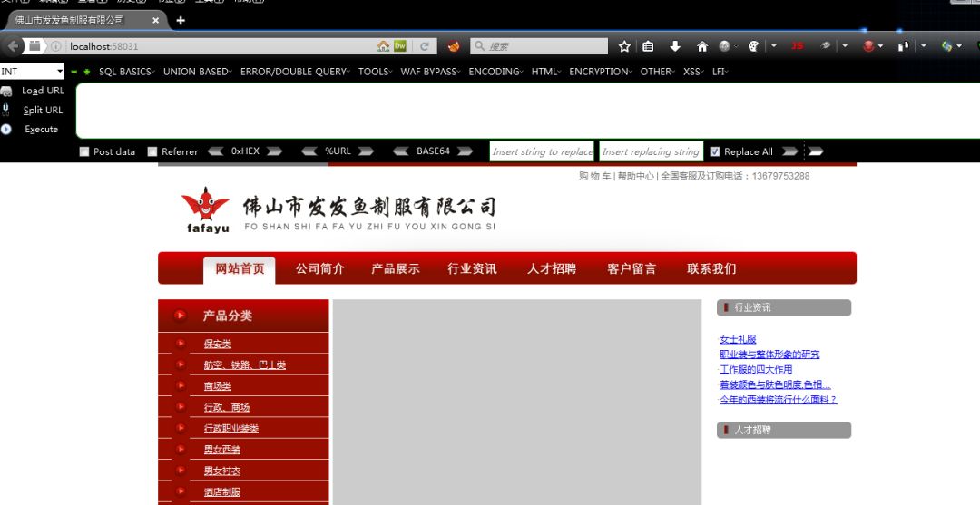
Task: Open the 女士礼服 news link
Action: click(738, 340)
